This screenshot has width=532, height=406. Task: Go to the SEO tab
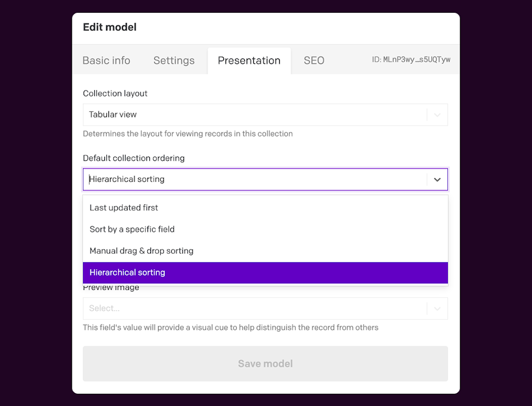[x=314, y=61]
